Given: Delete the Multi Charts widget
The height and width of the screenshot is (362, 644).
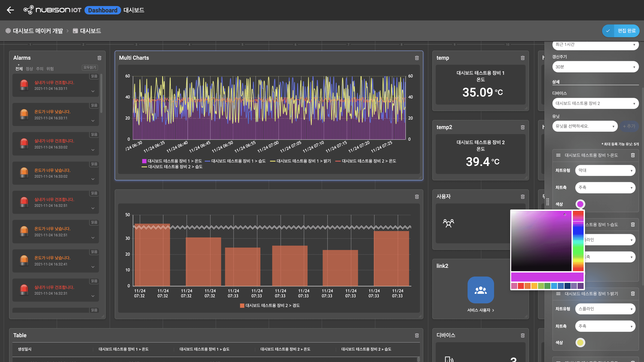Looking at the screenshot, I should [417, 58].
